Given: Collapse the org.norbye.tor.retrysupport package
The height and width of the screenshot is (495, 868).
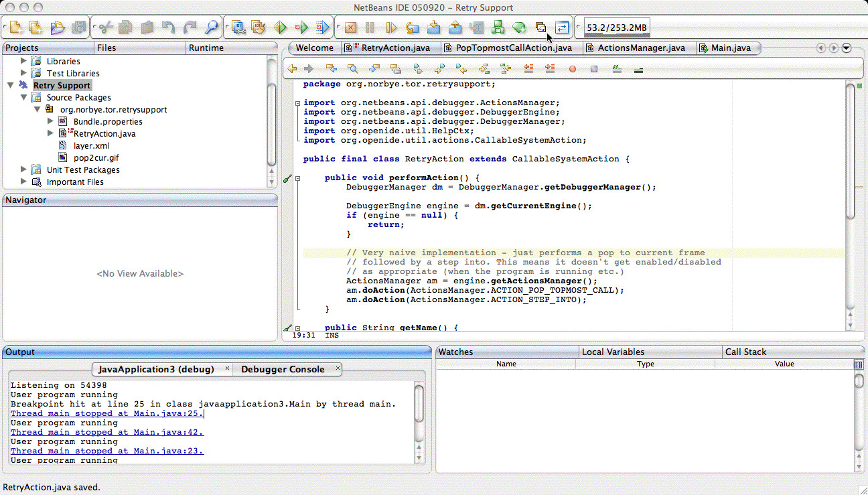Looking at the screenshot, I should [38, 109].
